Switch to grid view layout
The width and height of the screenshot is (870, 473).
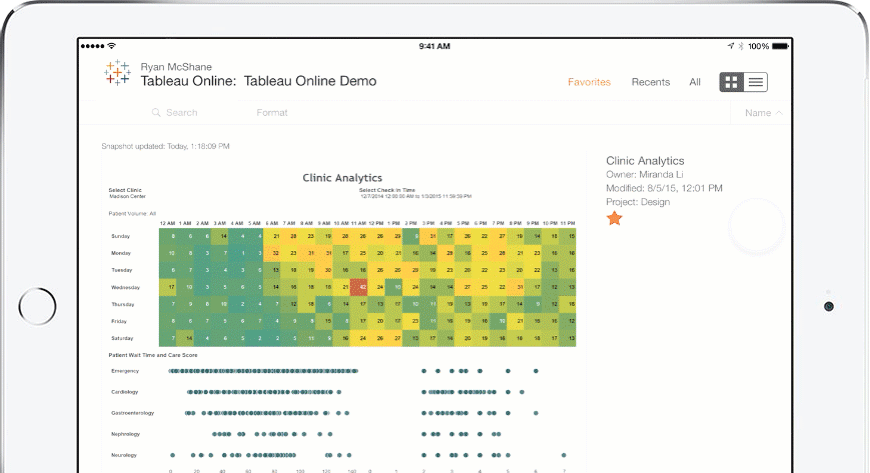[732, 83]
